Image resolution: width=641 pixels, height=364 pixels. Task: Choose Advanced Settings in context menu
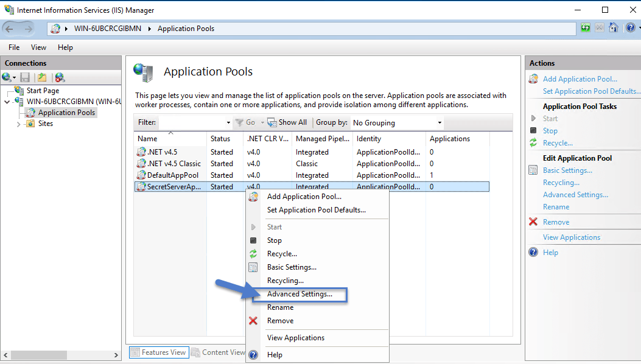pos(299,294)
